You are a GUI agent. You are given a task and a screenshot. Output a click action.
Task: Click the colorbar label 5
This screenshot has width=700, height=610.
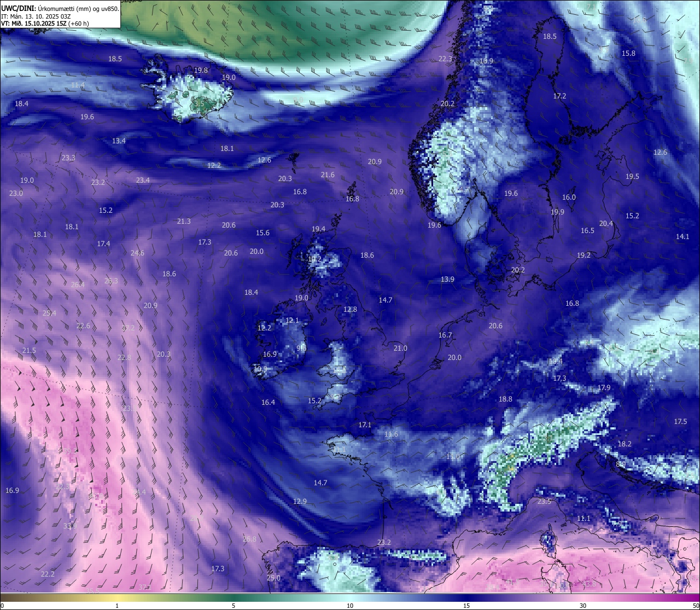click(x=234, y=606)
